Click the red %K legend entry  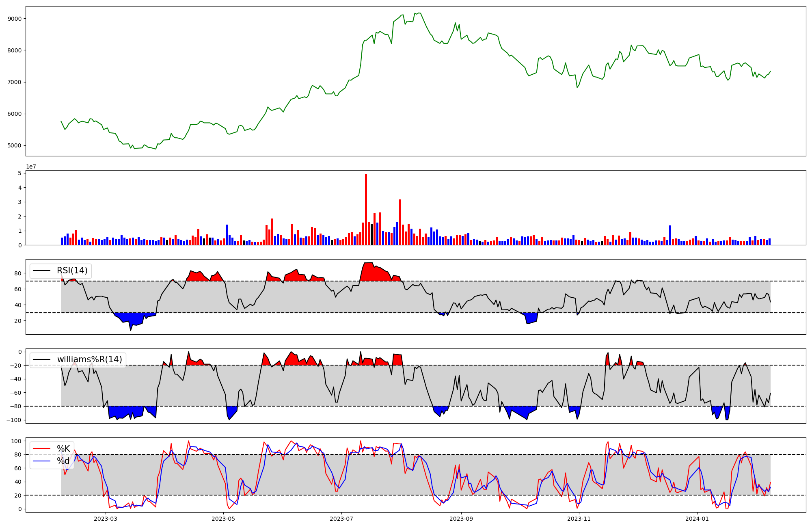click(x=63, y=449)
